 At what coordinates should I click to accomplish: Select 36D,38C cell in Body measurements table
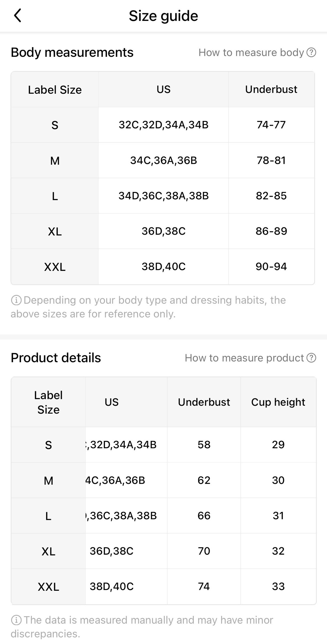tap(163, 231)
